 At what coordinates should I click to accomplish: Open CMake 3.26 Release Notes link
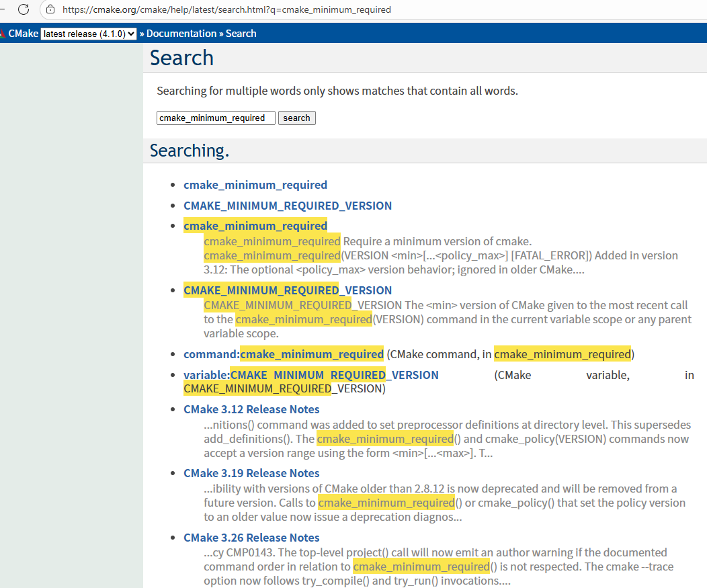(251, 538)
